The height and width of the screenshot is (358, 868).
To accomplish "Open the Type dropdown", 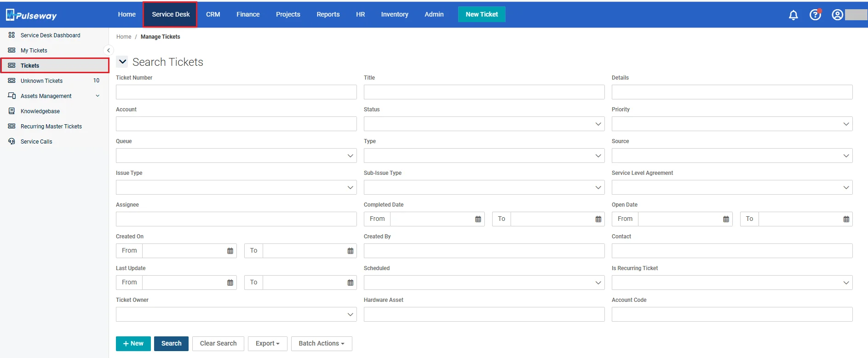I will (x=484, y=156).
